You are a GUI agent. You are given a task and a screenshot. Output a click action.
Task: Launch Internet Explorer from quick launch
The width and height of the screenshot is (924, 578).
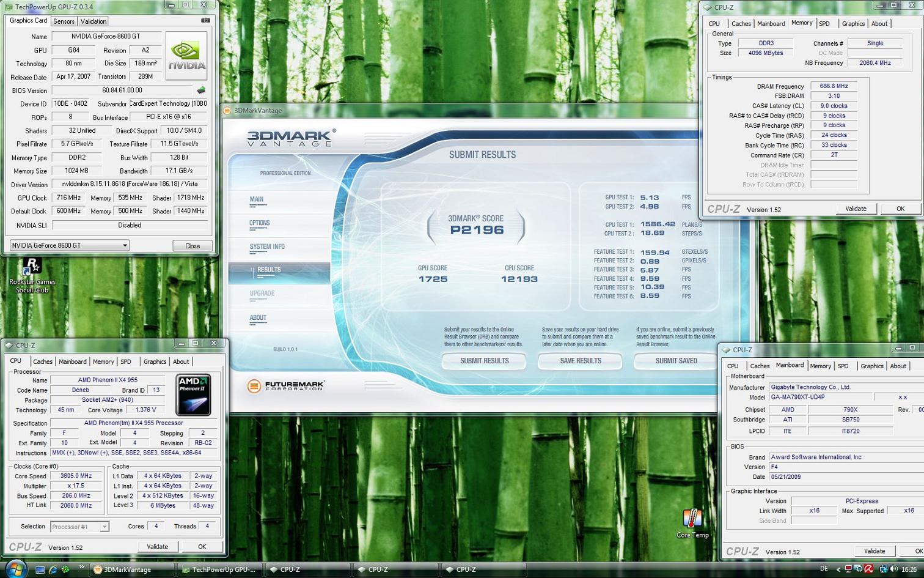53,569
